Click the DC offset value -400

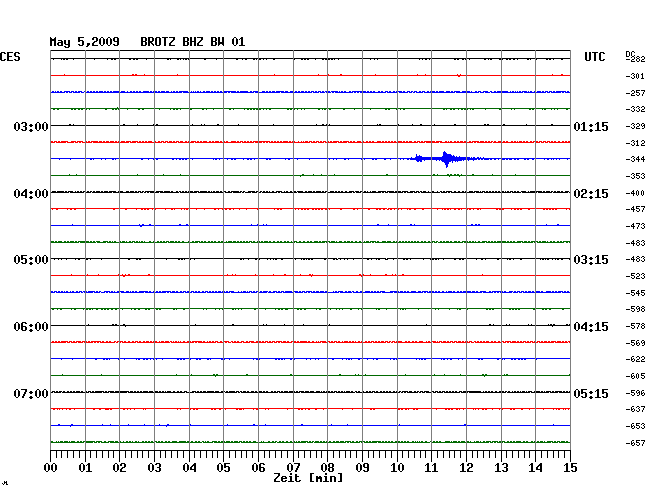tap(634, 193)
